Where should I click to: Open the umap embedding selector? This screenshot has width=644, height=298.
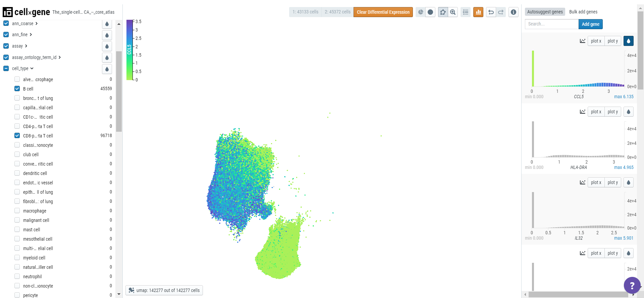tap(164, 290)
